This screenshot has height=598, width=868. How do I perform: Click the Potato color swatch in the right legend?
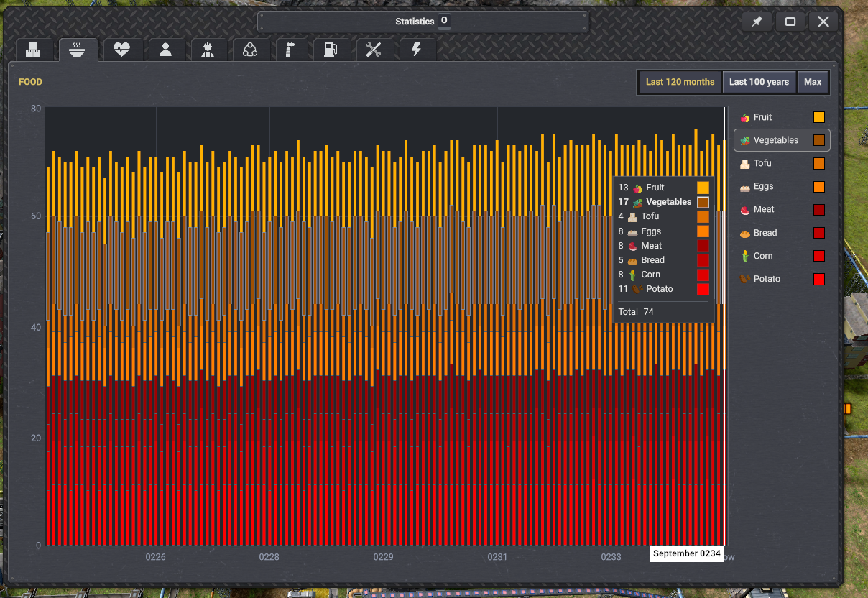coord(818,279)
